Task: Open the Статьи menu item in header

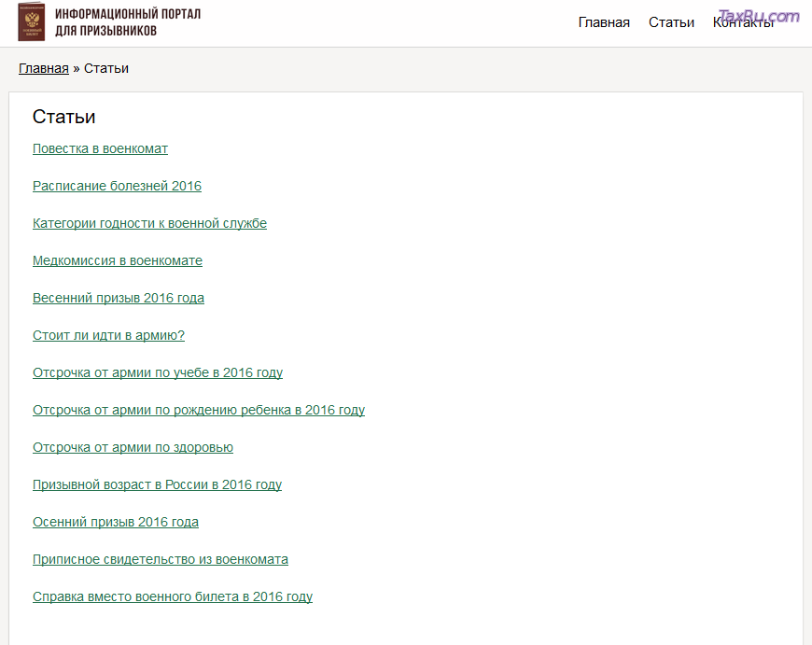Action: (x=671, y=22)
